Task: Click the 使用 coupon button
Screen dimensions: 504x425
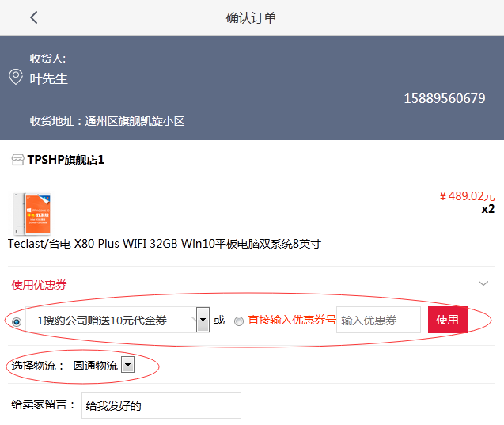Action: [447, 320]
